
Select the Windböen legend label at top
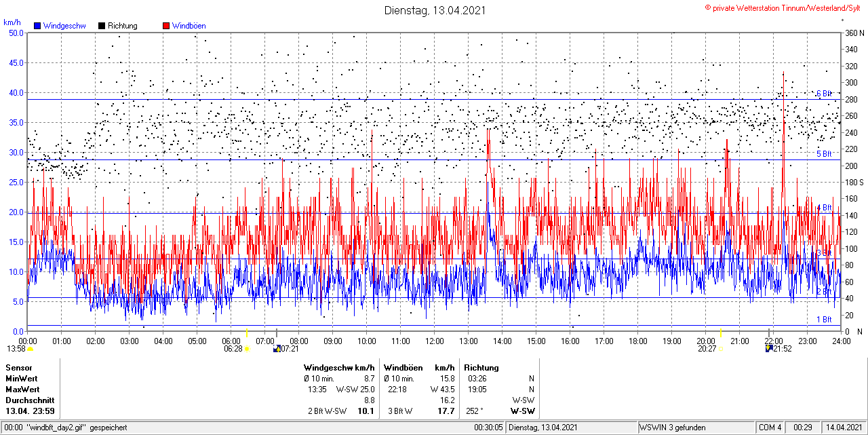point(189,26)
